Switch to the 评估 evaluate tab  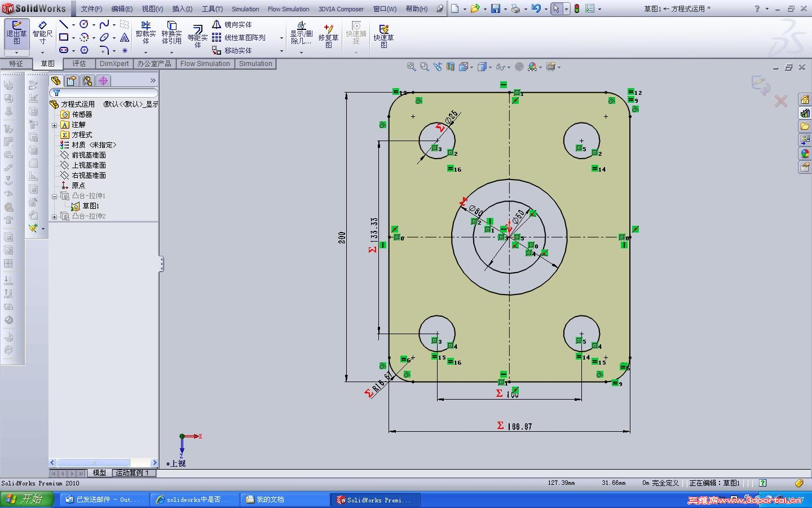(79, 64)
